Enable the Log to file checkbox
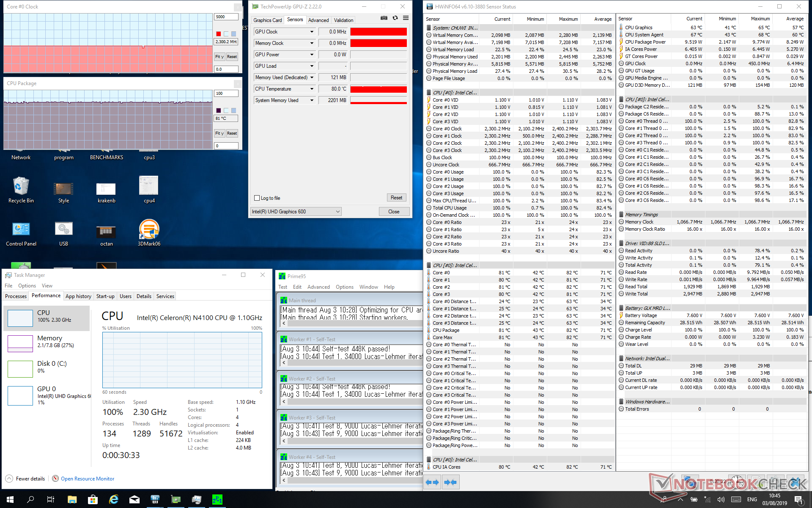The image size is (812, 508). [257, 198]
